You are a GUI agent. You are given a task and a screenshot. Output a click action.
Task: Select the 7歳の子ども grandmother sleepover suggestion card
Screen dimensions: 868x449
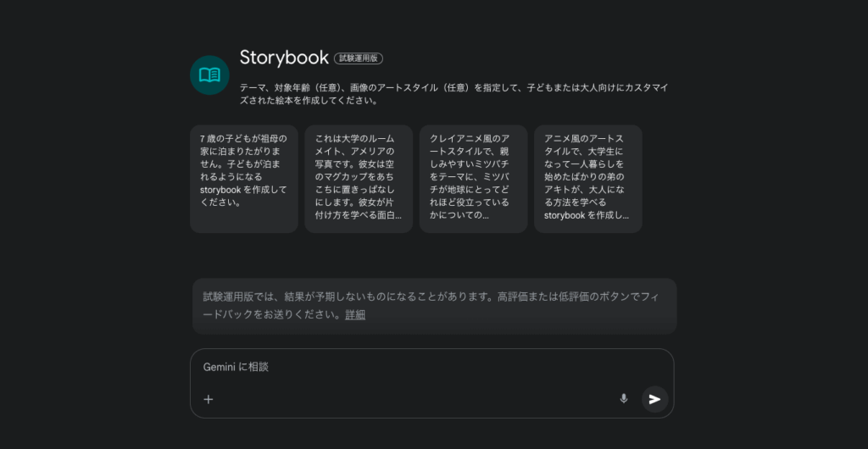coord(244,179)
